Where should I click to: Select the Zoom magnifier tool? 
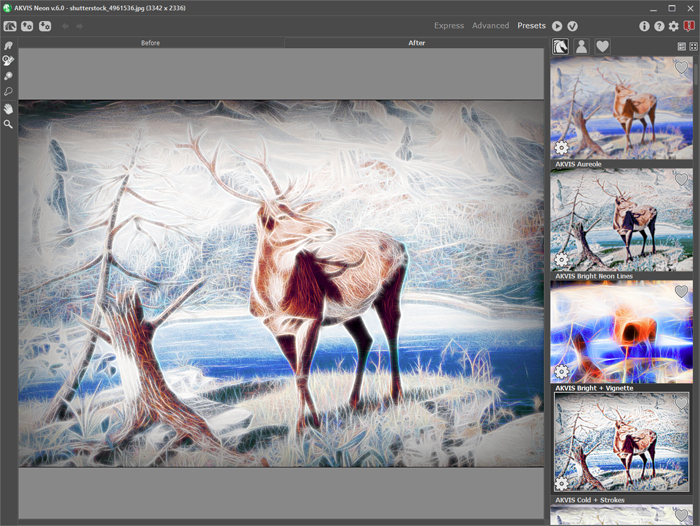pyautogui.click(x=8, y=124)
